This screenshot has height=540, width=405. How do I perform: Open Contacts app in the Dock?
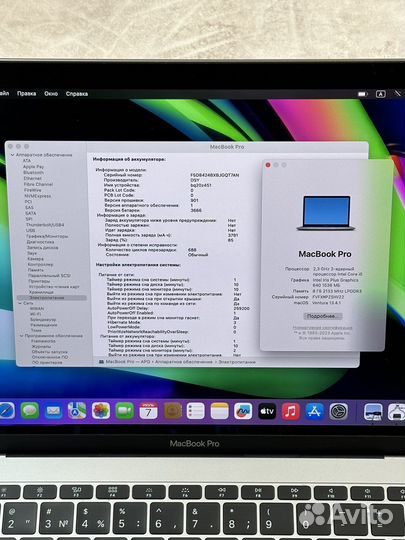(172, 411)
